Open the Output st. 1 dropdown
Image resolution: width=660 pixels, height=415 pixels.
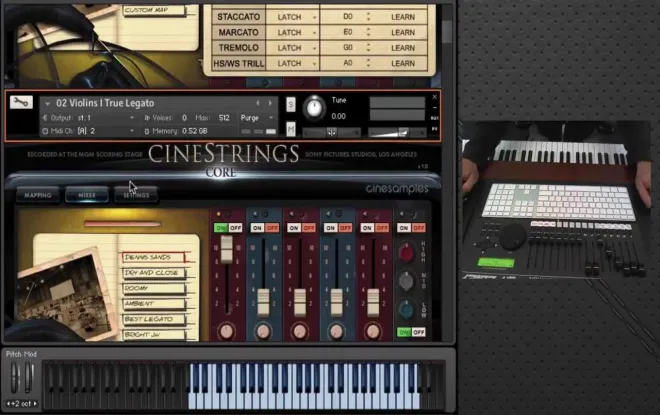point(132,118)
